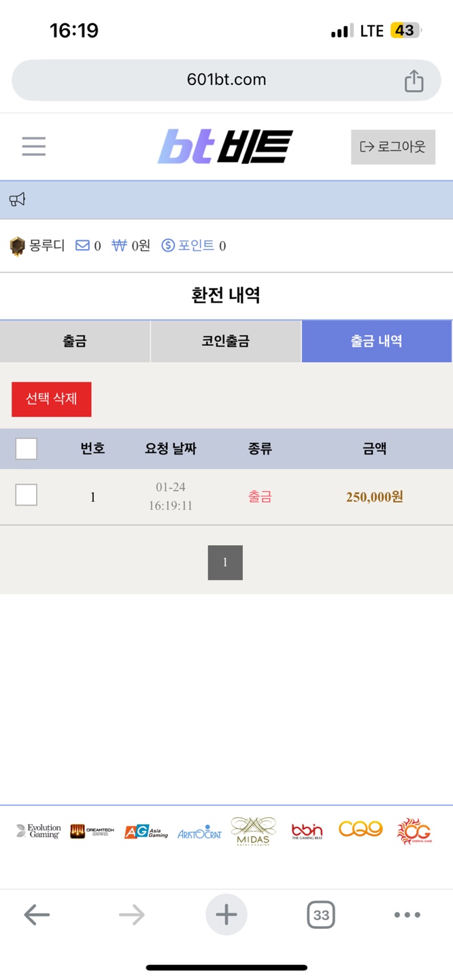Click the 포인트 dollar coin icon
This screenshot has width=453, height=980.
(168, 246)
